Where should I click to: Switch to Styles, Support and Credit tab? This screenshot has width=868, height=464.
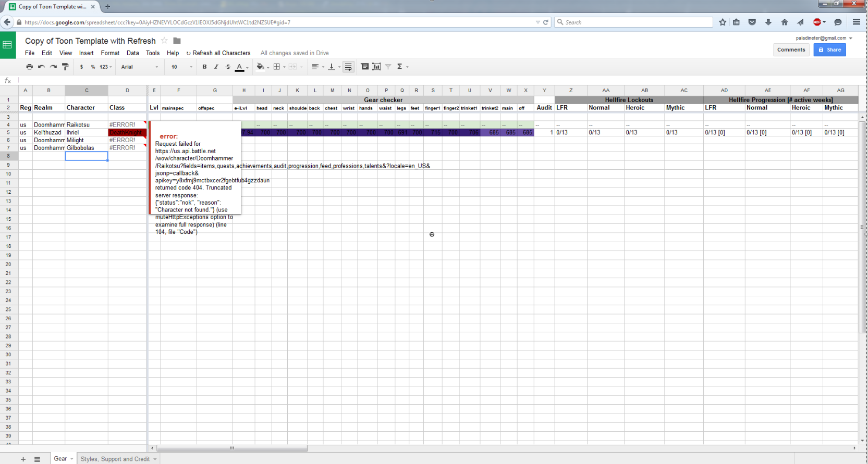point(115,459)
